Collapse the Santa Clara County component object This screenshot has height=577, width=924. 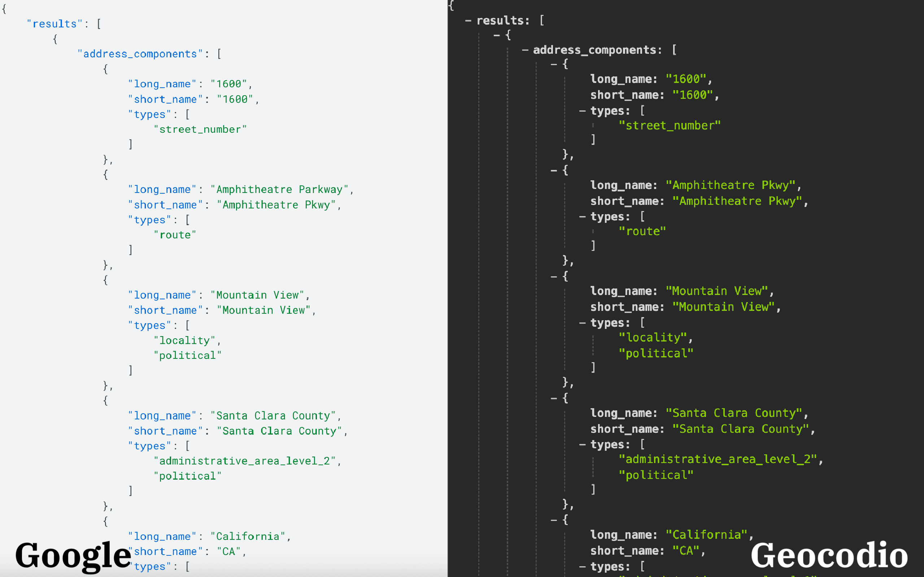click(x=554, y=398)
